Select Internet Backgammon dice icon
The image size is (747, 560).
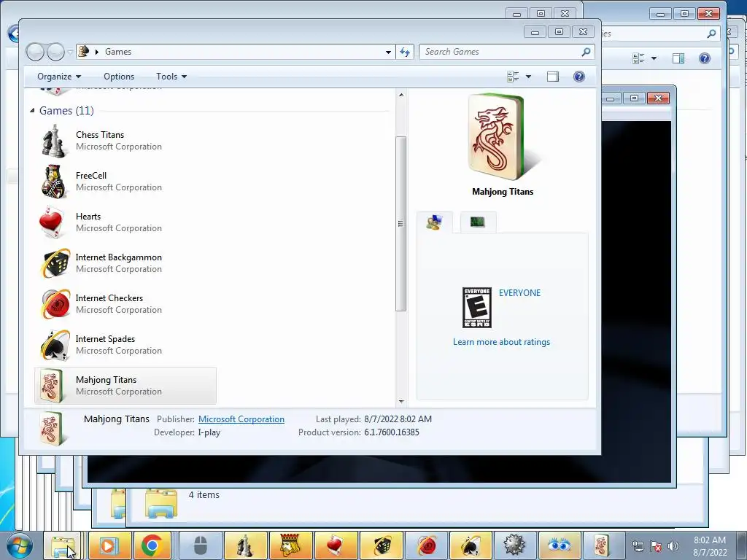(x=55, y=263)
